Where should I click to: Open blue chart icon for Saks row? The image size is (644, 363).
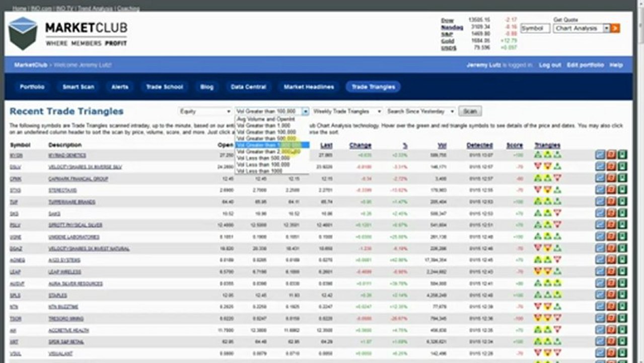click(x=600, y=213)
